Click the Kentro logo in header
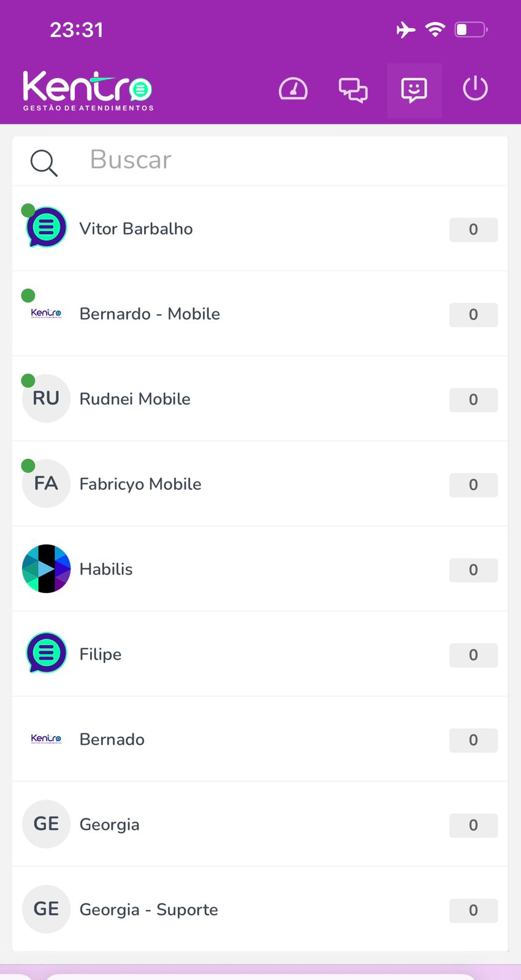Viewport: 521px width, 980px height. tap(88, 91)
